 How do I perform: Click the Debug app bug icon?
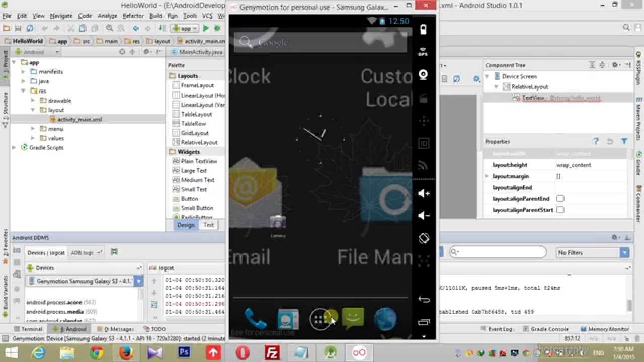218,29
